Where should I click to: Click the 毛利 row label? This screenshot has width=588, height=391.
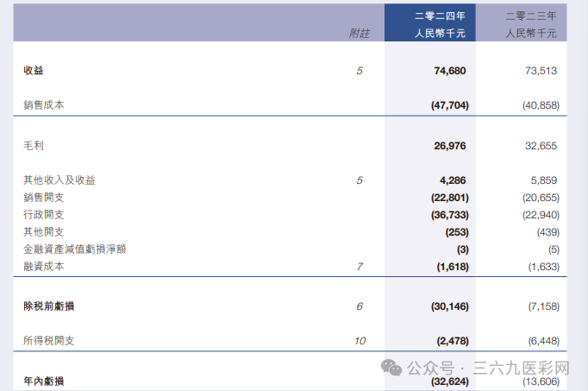coord(34,147)
